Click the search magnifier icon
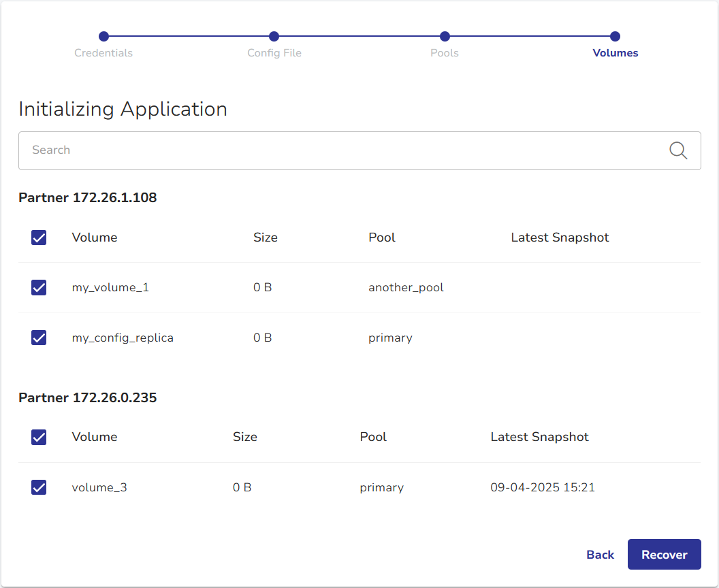The image size is (719, 588). 678,150
